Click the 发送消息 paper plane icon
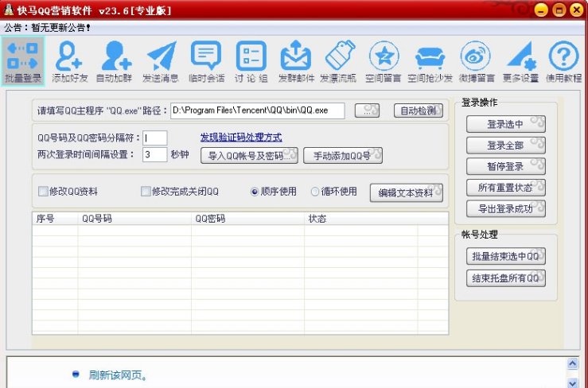588x388 pixels. point(161,61)
